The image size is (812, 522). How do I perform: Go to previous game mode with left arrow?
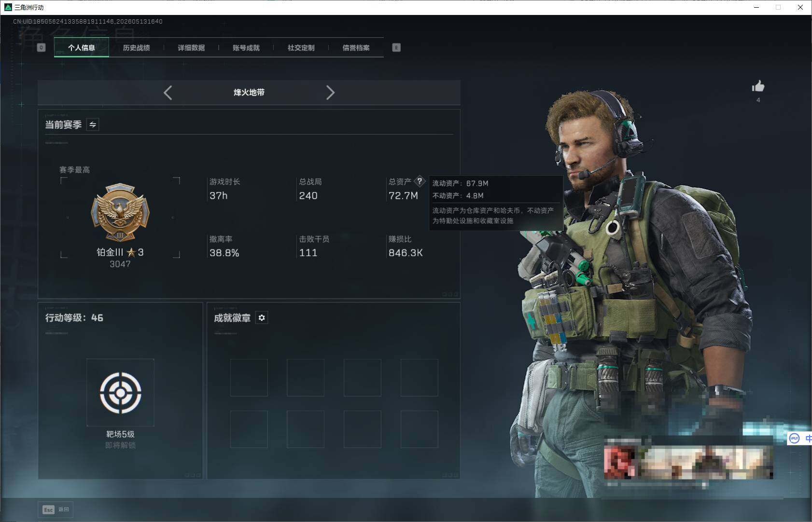coord(168,93)
